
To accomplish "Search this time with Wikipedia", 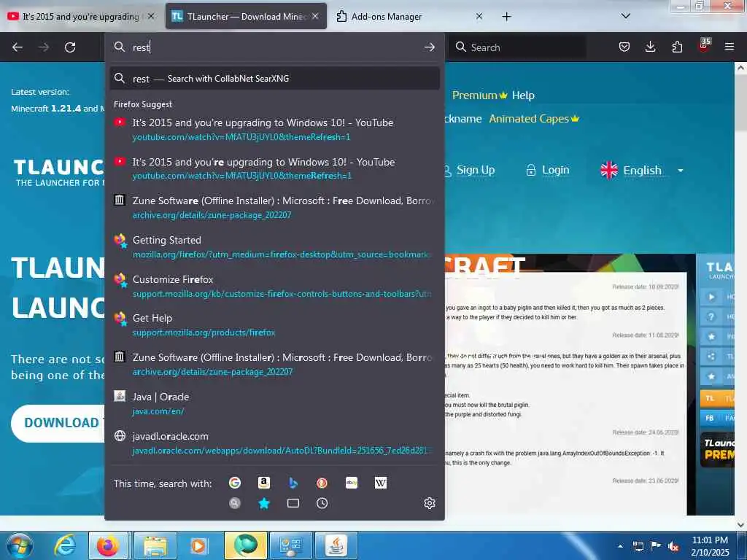I will tap(381, 483).
